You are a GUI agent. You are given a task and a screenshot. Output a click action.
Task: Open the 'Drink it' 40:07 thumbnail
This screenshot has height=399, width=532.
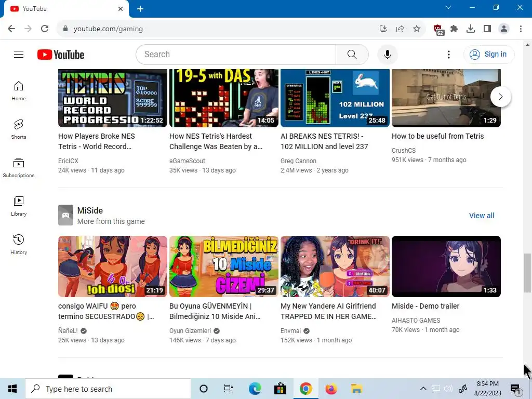click(335, 267)
